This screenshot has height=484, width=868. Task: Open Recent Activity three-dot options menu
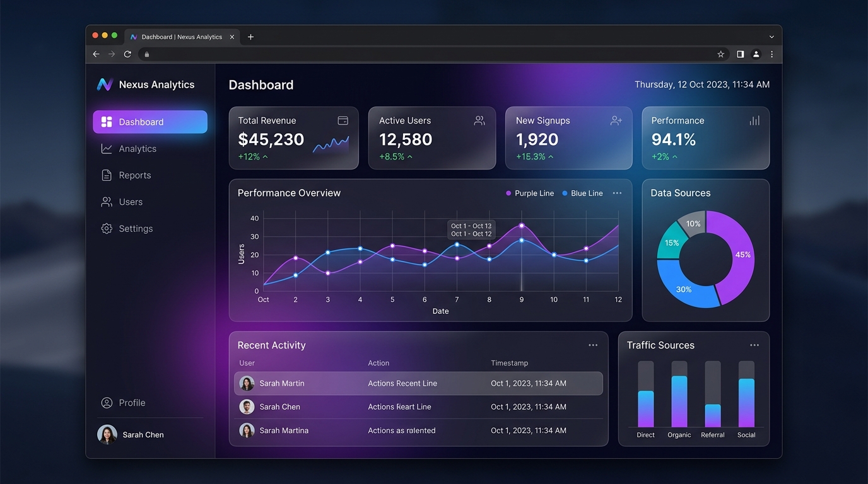[593, 345]
